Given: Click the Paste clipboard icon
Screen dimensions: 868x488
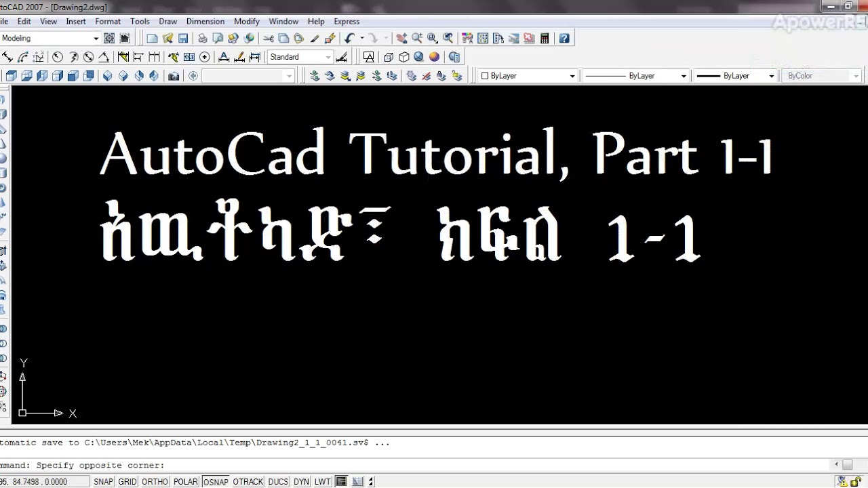Looking at the screenshot, I should point(298,38).
